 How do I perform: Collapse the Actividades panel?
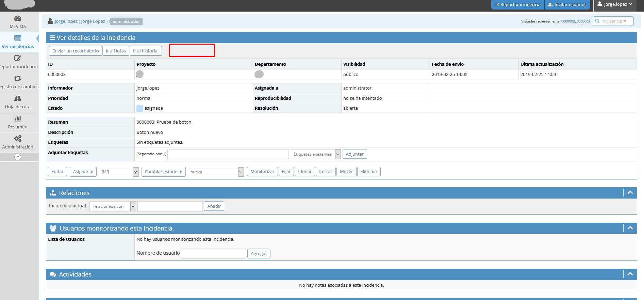point(630,274)
